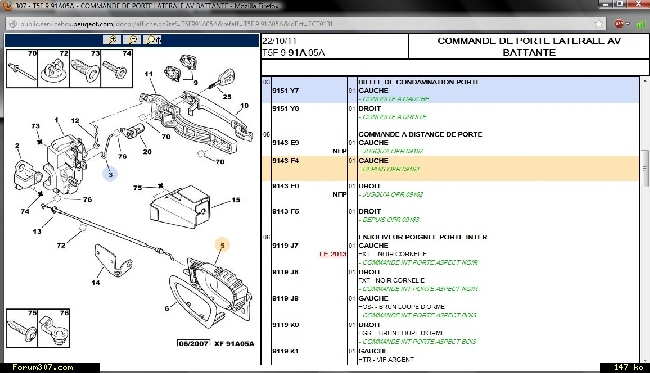
Task: Select part thumbnail number 75
Action: pos(22,328)
